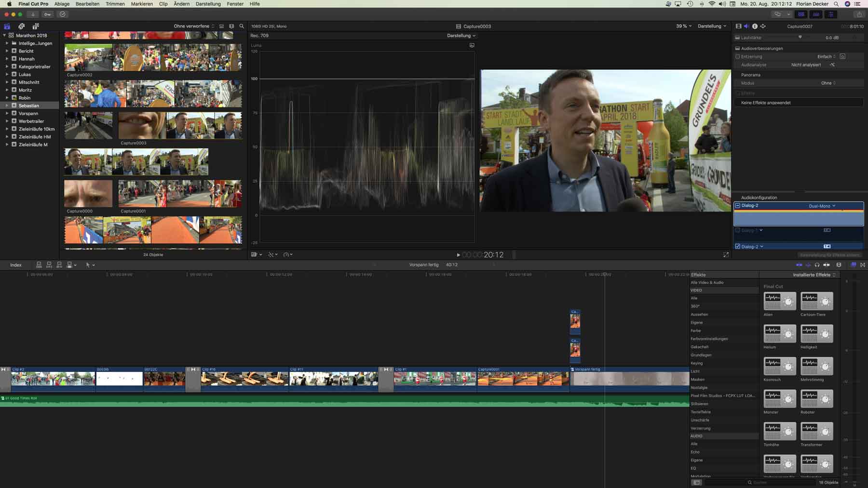Image resolution: width=868 pixels, height=488 pixels.
Task: Toggle audio skimming headphones icon
Action: pos(817,265)
